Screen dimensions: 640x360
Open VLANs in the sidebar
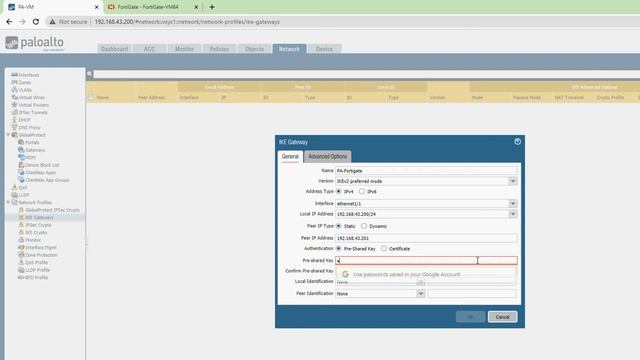pos(25,90)
